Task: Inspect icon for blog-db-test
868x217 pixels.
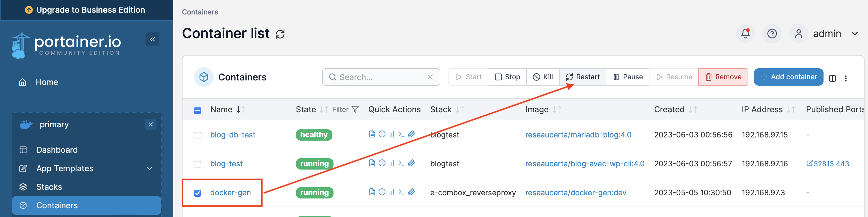Action: pos(382,134)
